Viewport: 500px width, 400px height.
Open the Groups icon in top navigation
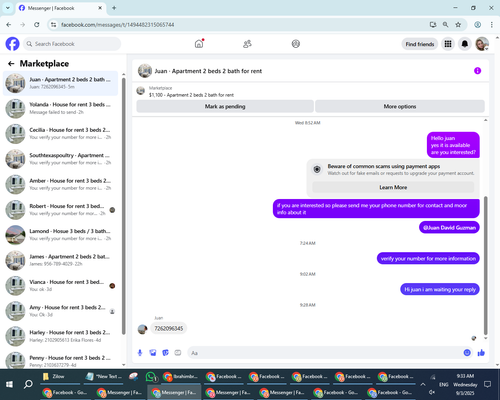[x=296, y=44]
